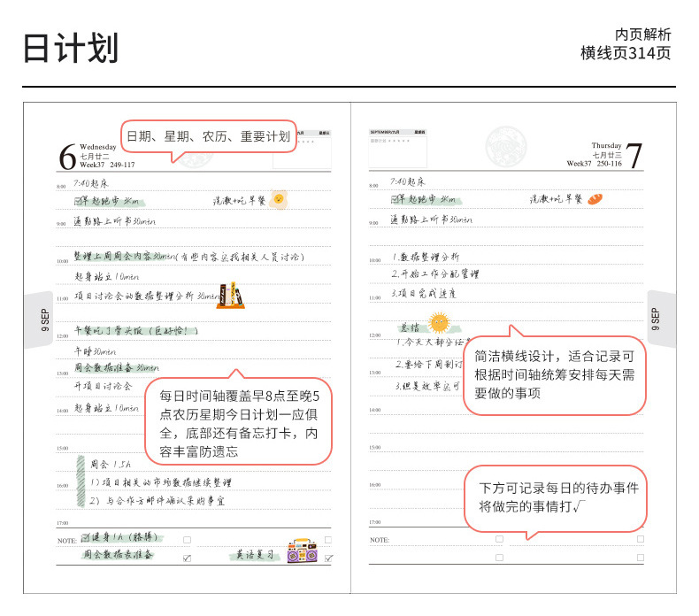The width and height of the screenshot is (699, 616).
Task: Click the check mark before 健身1h（胳膊）
Action: click(x=86, y=537)
